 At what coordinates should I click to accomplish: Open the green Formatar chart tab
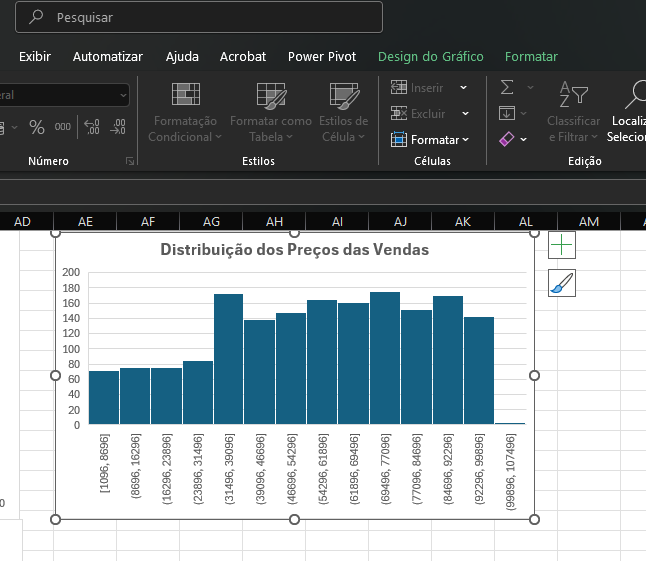point(531,56)
